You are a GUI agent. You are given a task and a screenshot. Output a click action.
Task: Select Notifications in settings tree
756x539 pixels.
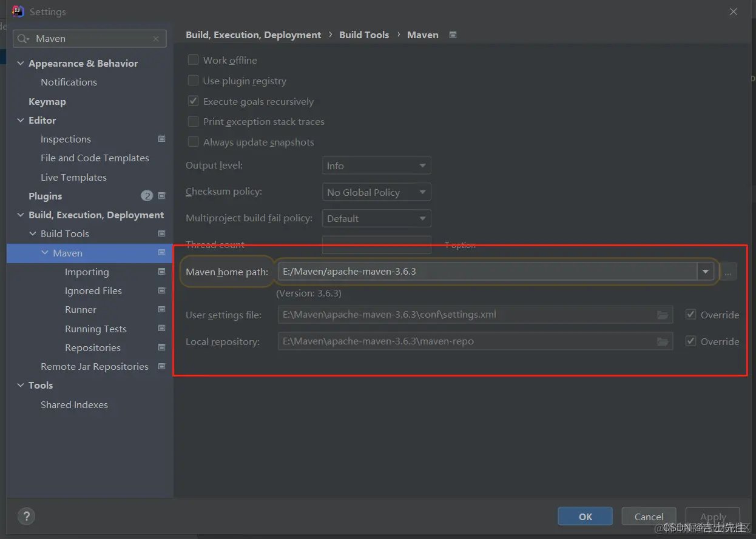pos(69,82)
